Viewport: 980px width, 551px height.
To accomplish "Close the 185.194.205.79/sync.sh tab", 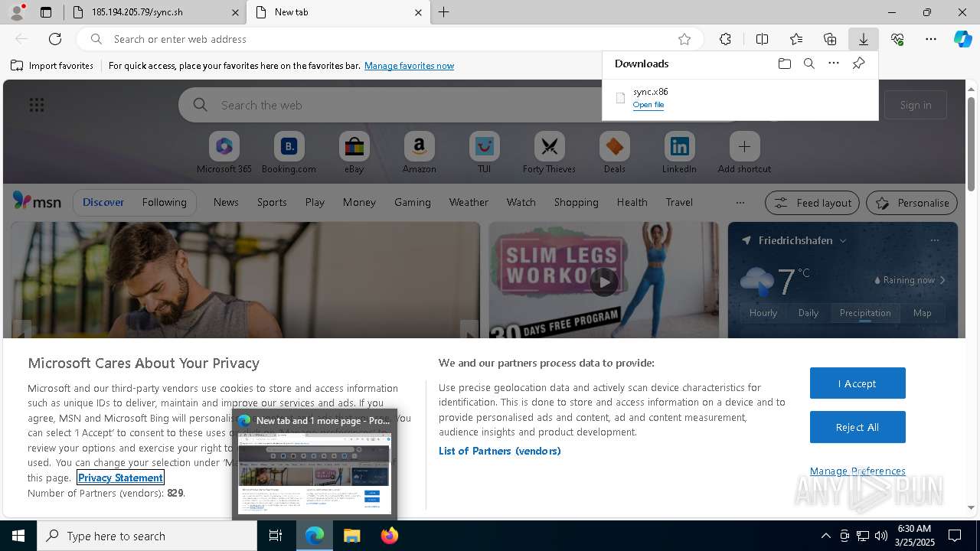I will tap(235, 12).
